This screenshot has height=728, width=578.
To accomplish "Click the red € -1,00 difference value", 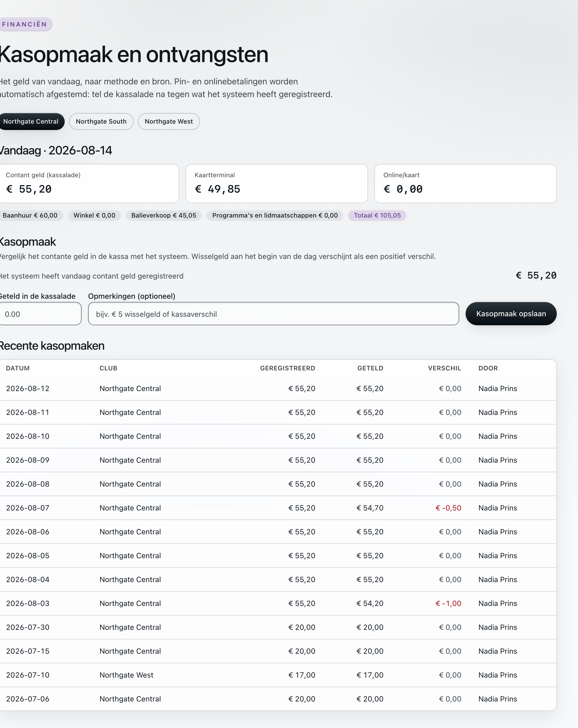I will pos(448,603).
